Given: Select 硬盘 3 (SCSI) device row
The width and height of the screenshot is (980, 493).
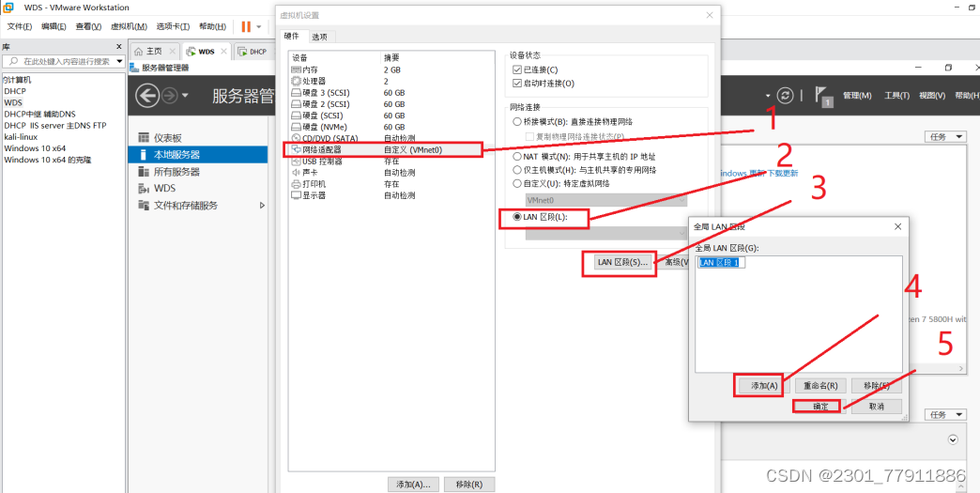Looking at the screenshot, I should (391, 92).
